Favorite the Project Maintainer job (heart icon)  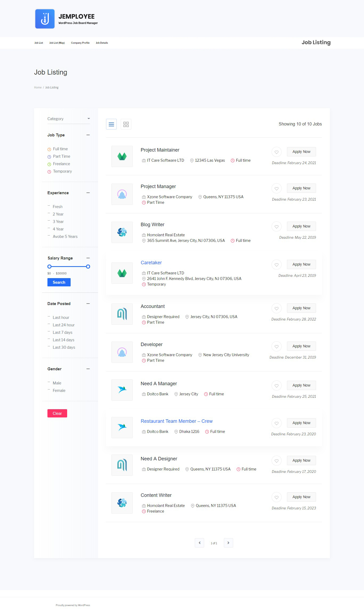click(277, 152)
